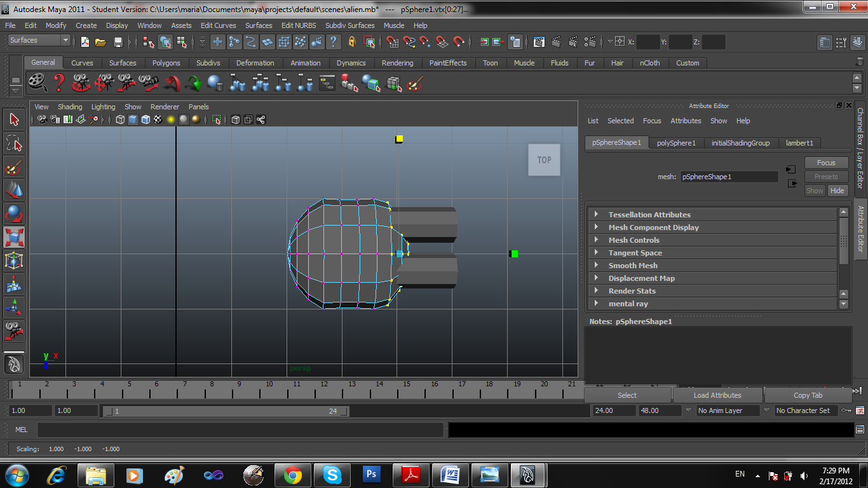
Task: Click the Hide button
Action: click(x=837, y=191)
